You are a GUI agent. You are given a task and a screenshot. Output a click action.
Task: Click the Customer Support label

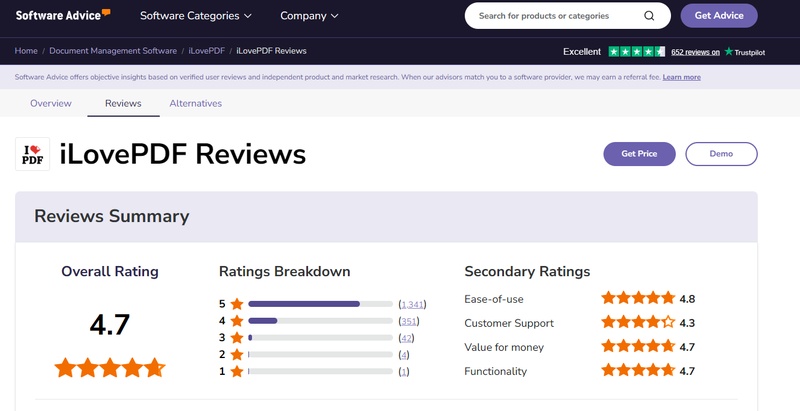[x=509, y=323]
